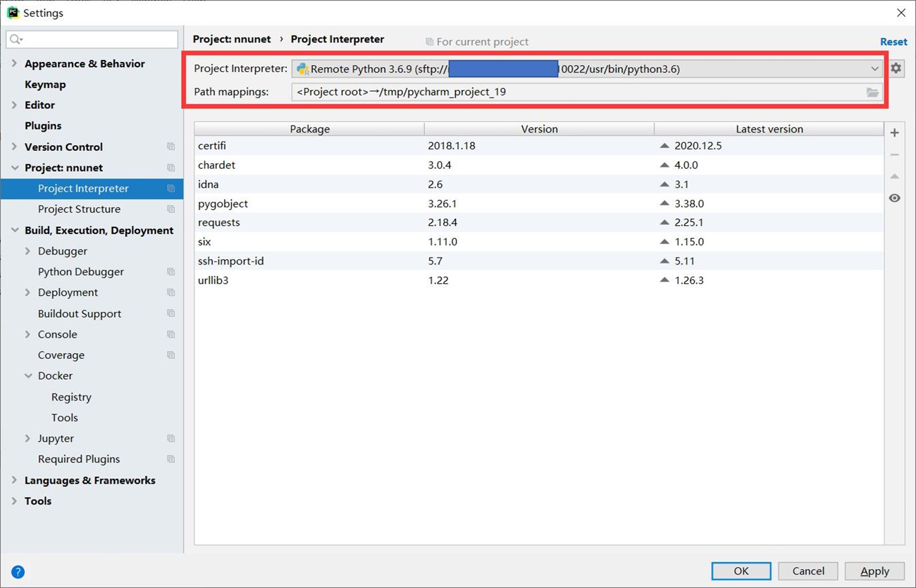Select Tools under Docker

tap(65, 417)
